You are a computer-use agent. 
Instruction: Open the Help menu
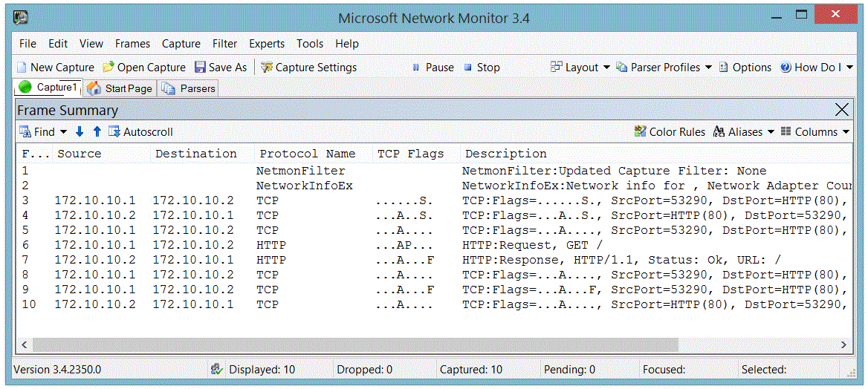point(347,44)
